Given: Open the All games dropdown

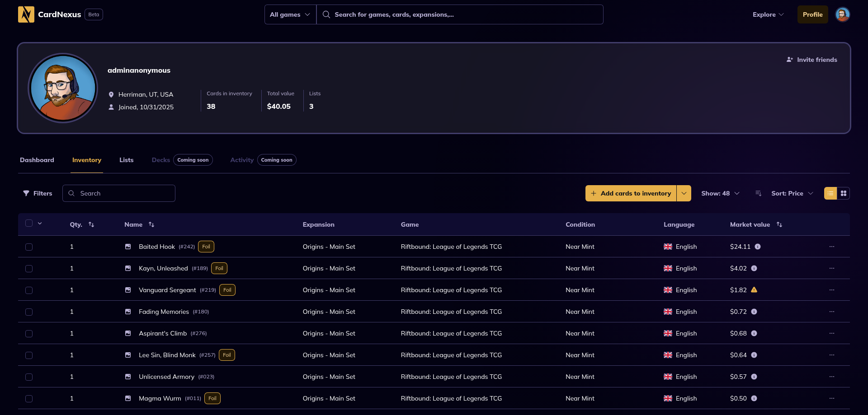Looking at the screenshot, I should 290,14.
